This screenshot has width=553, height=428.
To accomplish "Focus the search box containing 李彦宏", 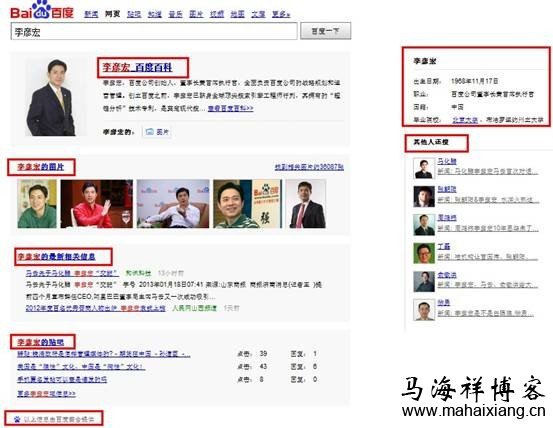I will 154,32.
